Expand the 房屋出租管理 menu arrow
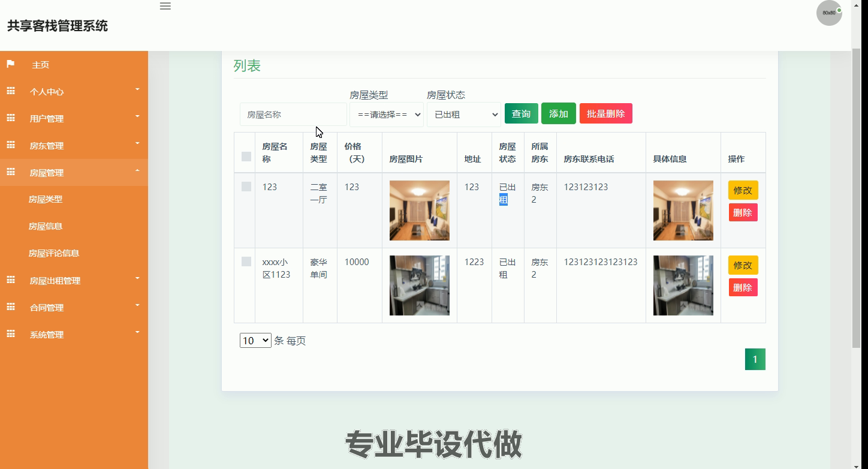 point(137,278)
